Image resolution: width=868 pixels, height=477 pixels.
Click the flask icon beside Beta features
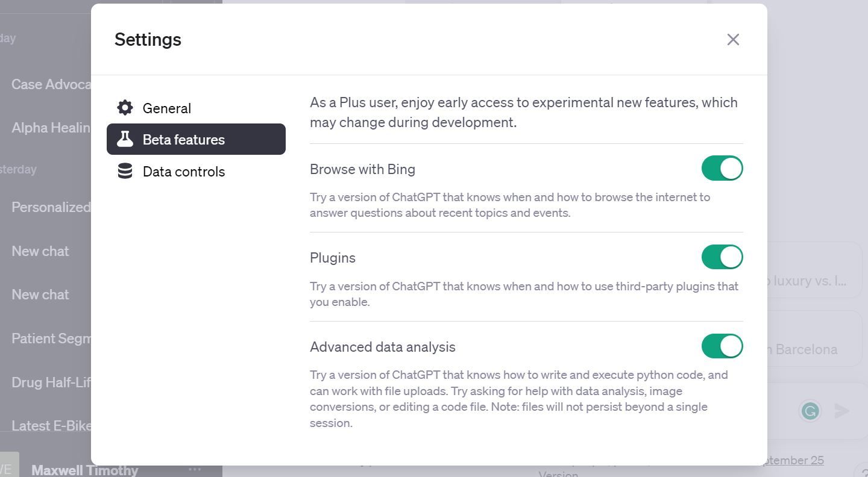[x=125, y=139]
